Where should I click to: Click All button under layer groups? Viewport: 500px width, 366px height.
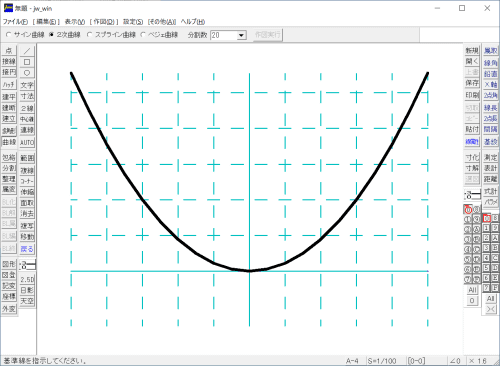tap(491, 298)
